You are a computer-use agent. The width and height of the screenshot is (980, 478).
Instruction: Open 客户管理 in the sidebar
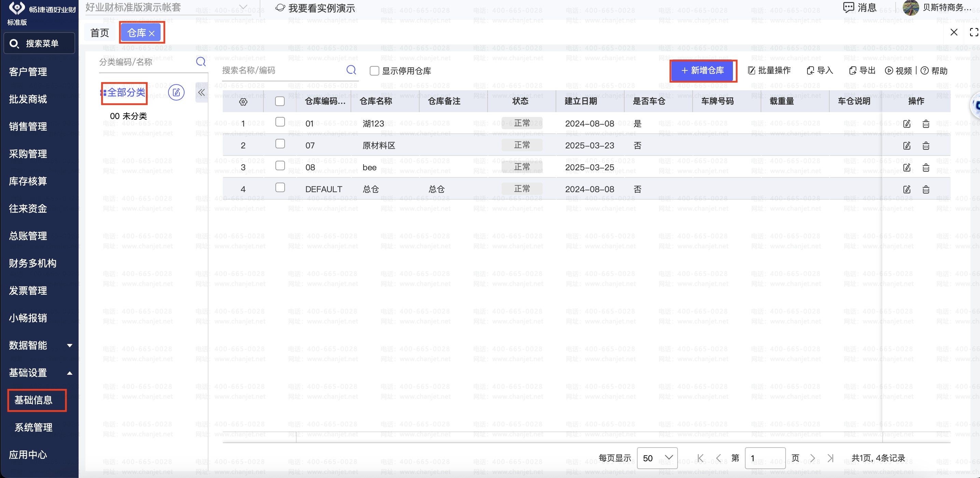pyautogui.click(x=28, y=72)
